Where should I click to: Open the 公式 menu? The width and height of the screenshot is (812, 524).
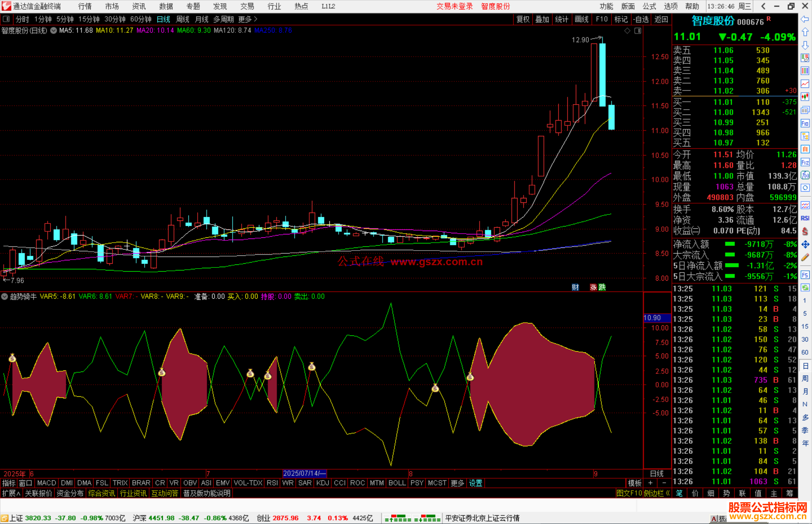click(649, 6)
